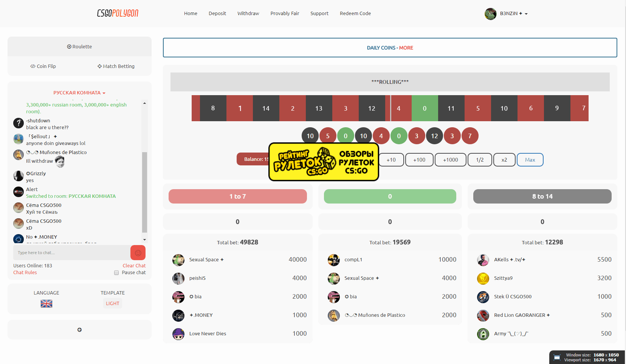
Task: Open Chat Rules link
Action: click(25, 273)
